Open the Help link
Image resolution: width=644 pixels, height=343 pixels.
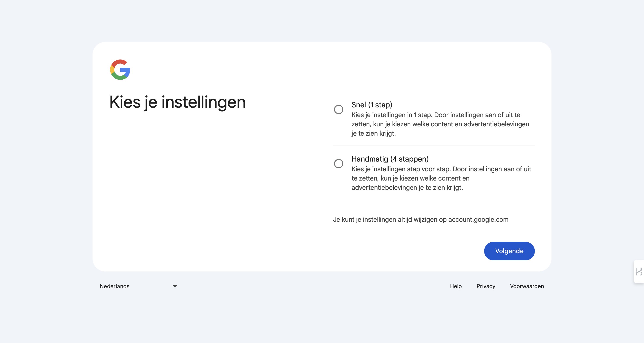[x=455, y=286]
